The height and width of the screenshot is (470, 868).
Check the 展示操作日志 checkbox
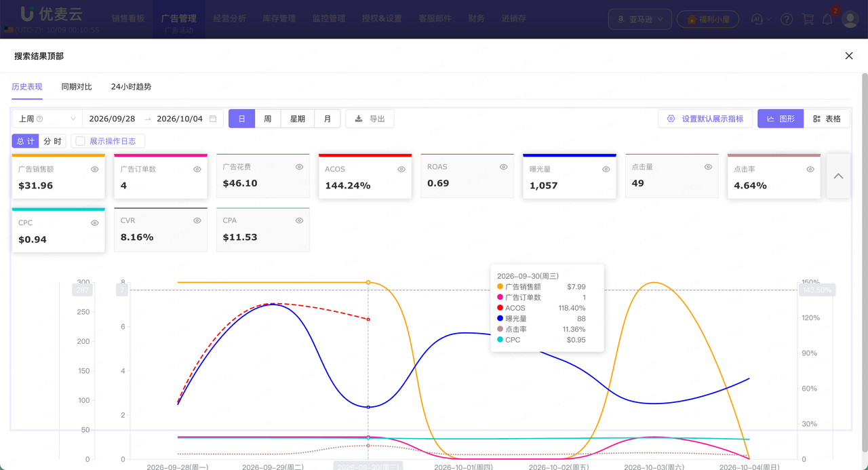tap(80, 141)
